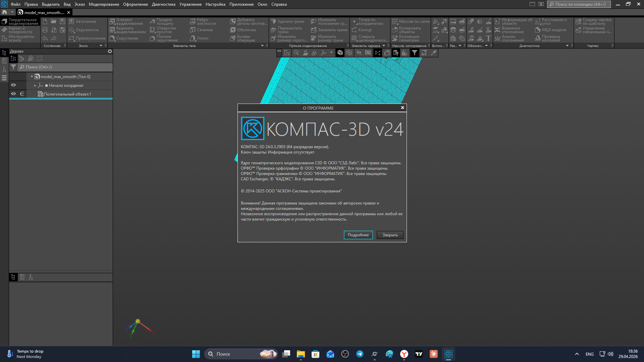This screenshot has width=644, height=362.
Task: Open the tree panel settings gear
Action: pyautogui.click(x=110, y=51)
